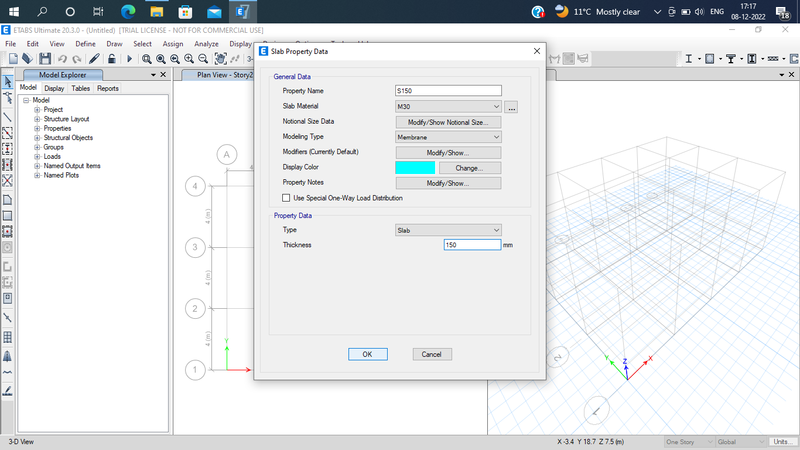Viewport: 800px width, 450px height.
Task: Open the Slab Material dropdown
Action: pos(448,107)
